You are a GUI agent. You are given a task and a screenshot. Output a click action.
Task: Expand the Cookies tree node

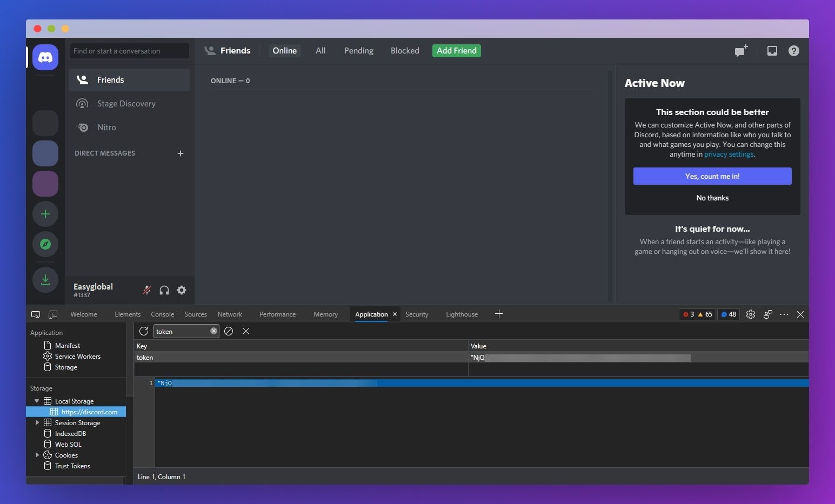[37, 455]
